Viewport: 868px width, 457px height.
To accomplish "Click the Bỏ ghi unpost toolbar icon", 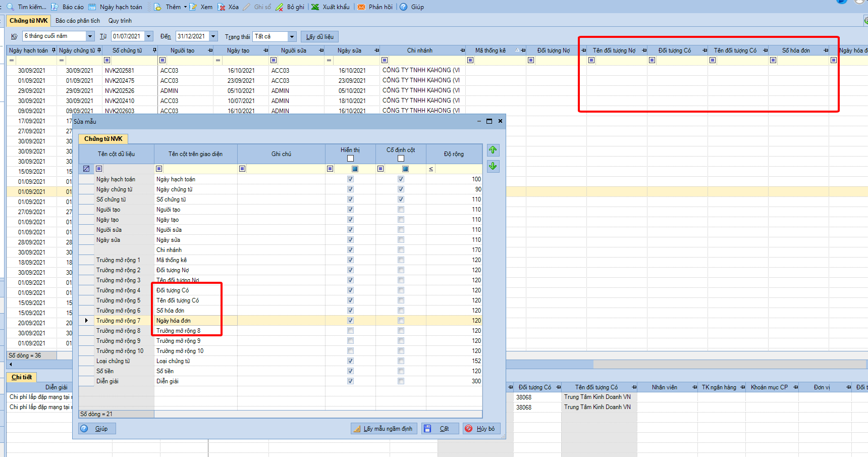I will click(x=280, y=7).
